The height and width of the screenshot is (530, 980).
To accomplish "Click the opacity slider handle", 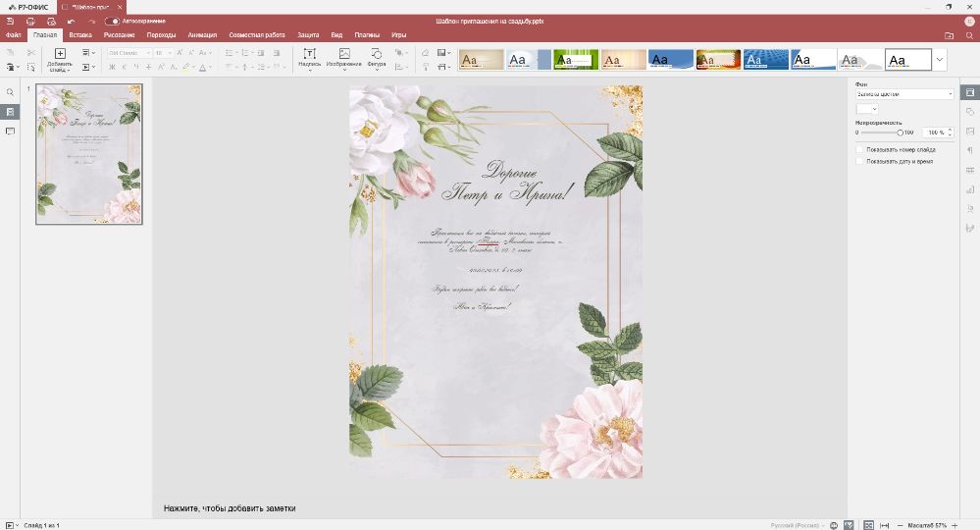I will [900, 132].
